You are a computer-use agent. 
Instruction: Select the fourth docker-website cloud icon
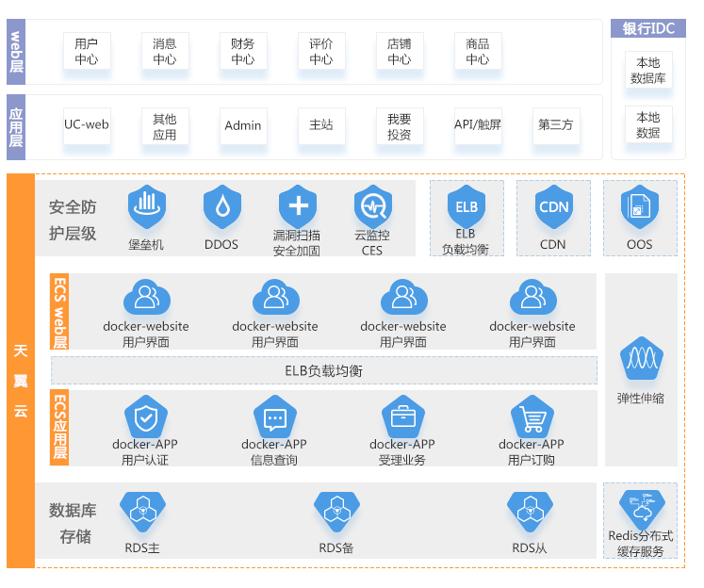pyautogui.click(x=532, y=297)
